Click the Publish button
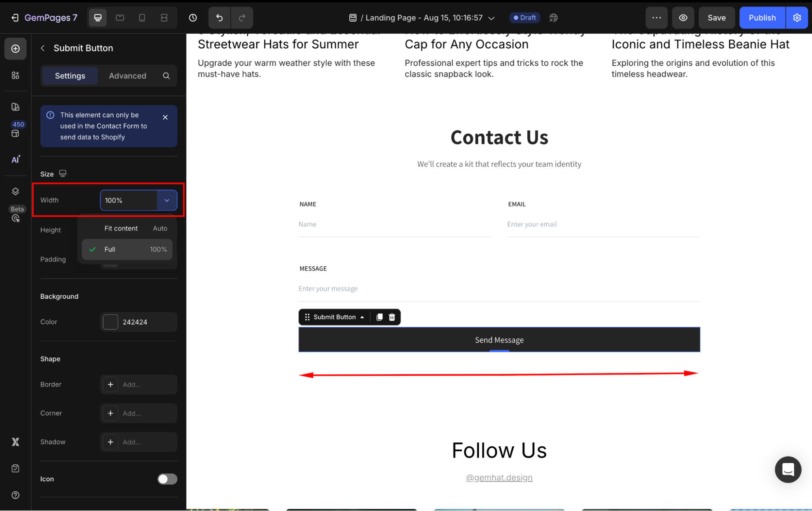Screen dimensions: 812x511 point(762,17)
